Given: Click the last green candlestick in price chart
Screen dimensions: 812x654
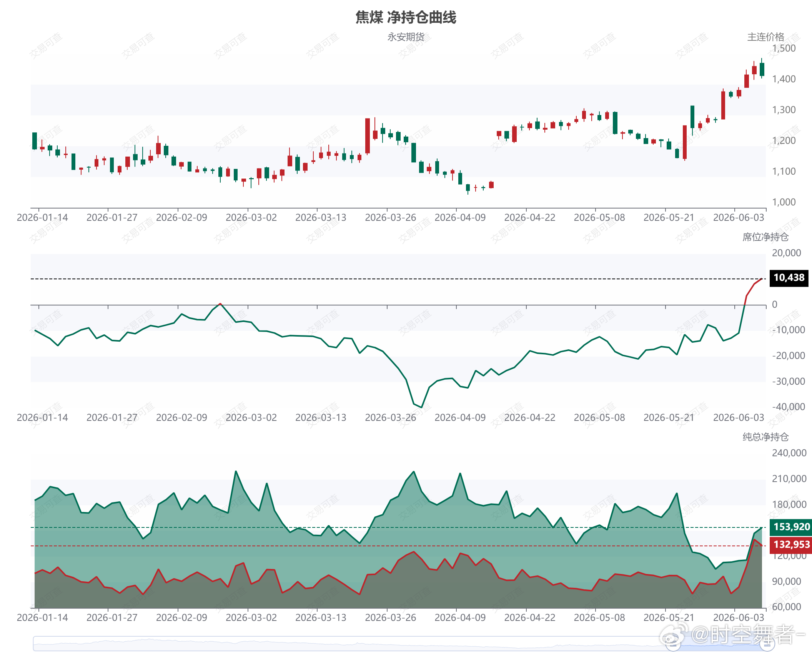Looking at the screenshot, I should point(762,69).
